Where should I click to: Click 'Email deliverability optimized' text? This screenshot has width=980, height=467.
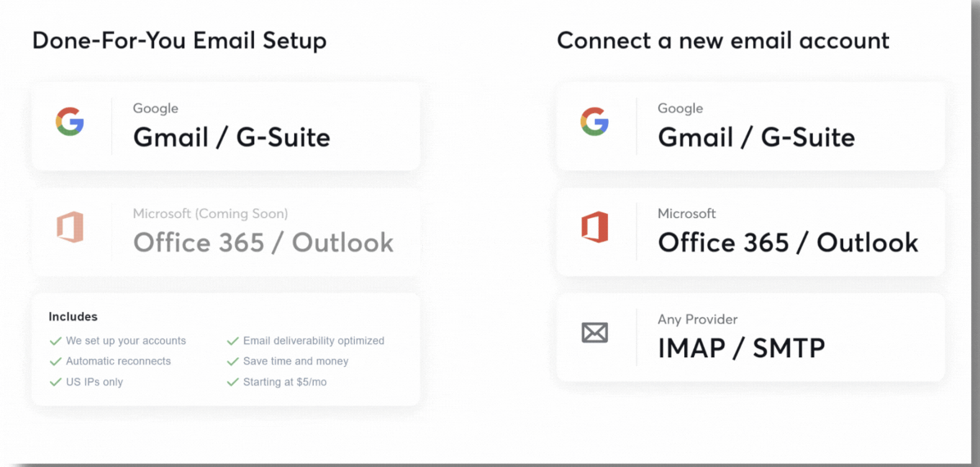pyautogui.click(x=314, y=341)
